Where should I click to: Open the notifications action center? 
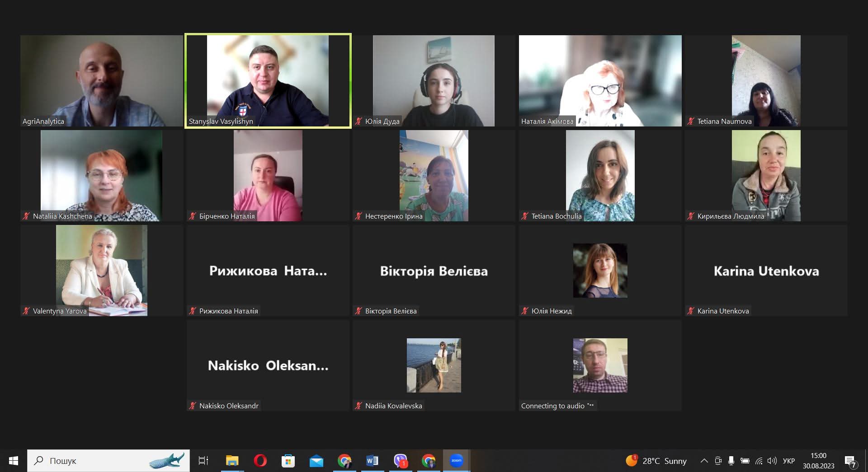tap(850, 461)
